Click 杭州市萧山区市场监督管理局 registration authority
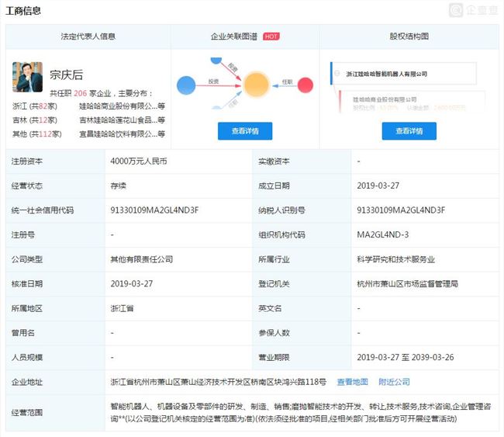The image size is (504, 437). [408, 284]
